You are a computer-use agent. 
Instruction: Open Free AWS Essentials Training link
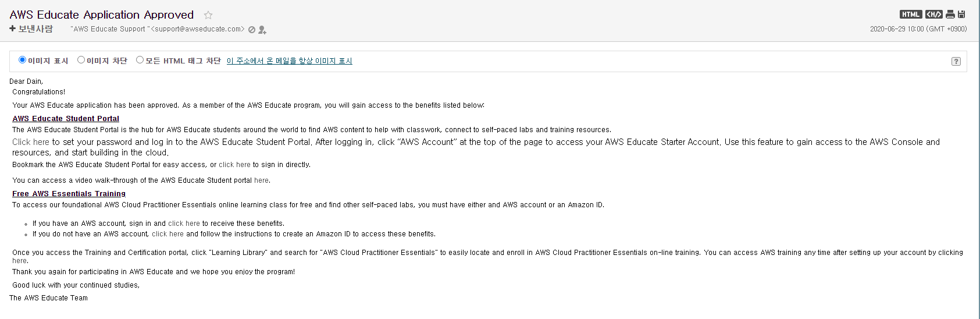point(69,193)
